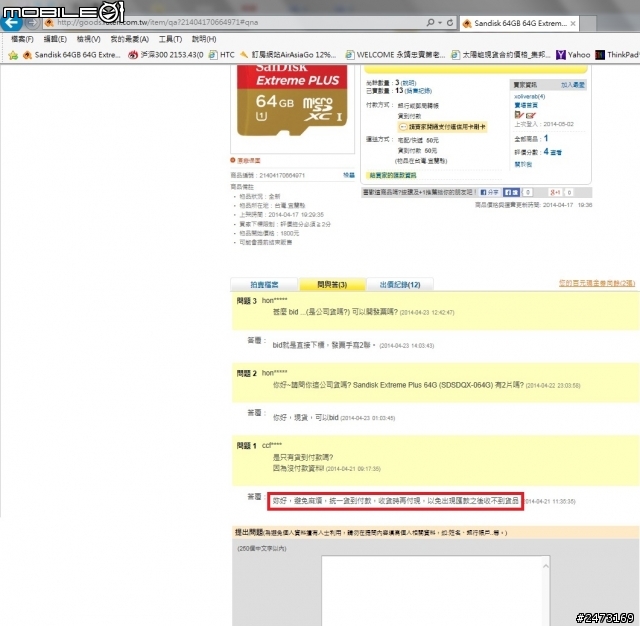Screen dimensions: 640x626
Task: Click the text area scroll up arrow
Action: (x=546, y=566)
